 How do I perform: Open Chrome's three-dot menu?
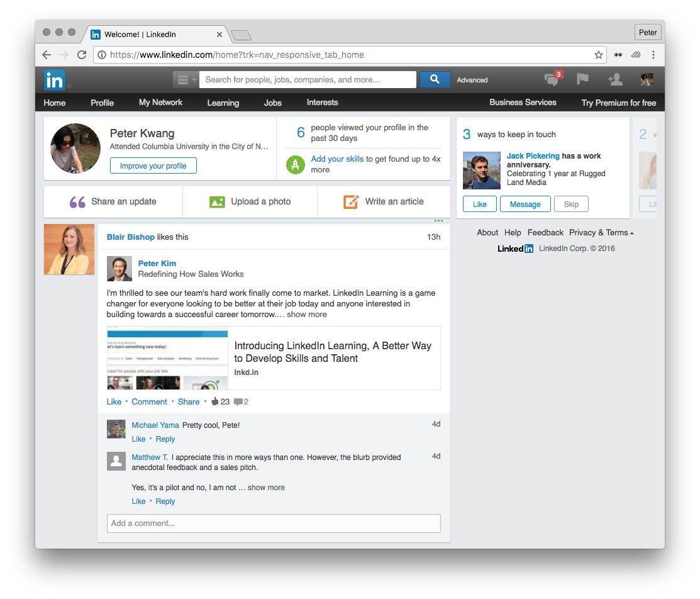tap(653, 55)
